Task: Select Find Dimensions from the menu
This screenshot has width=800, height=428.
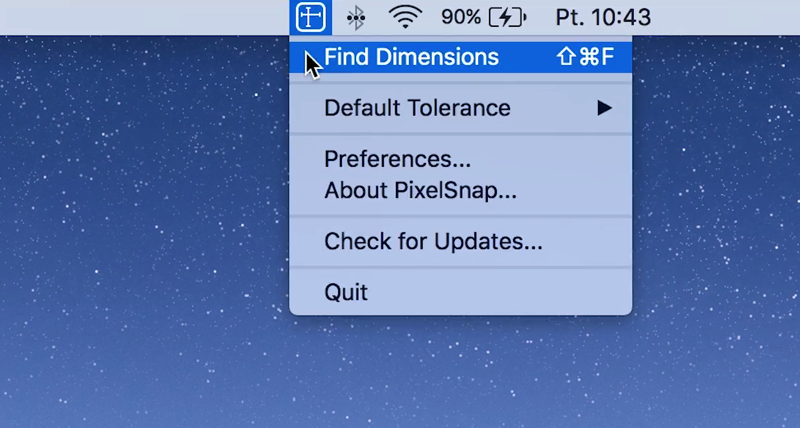Action: click(411, 57)
